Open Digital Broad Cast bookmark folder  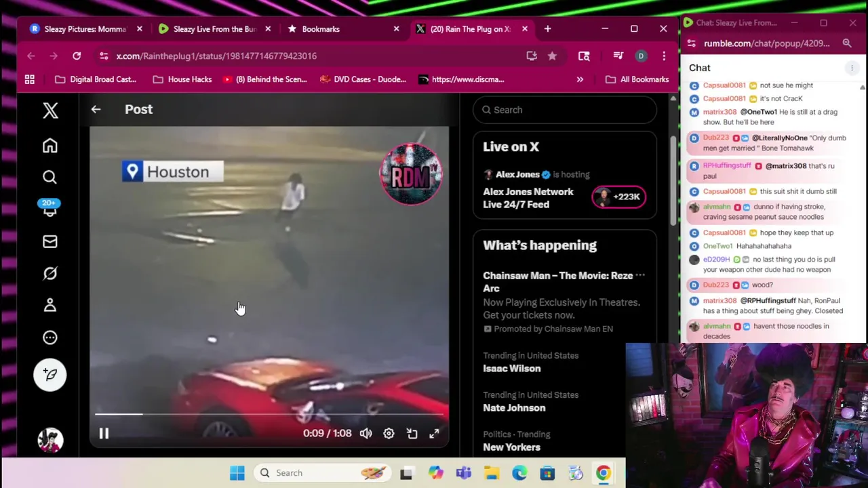[96, 79]
